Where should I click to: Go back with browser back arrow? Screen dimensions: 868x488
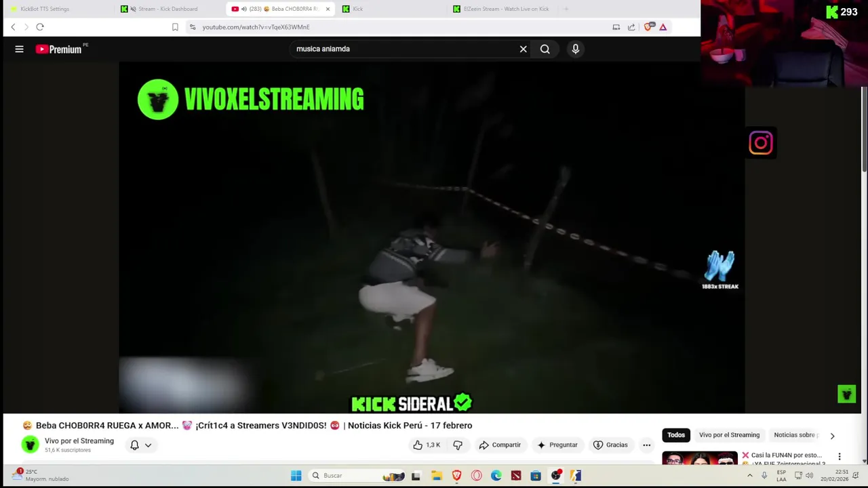(x=13, y=27)
